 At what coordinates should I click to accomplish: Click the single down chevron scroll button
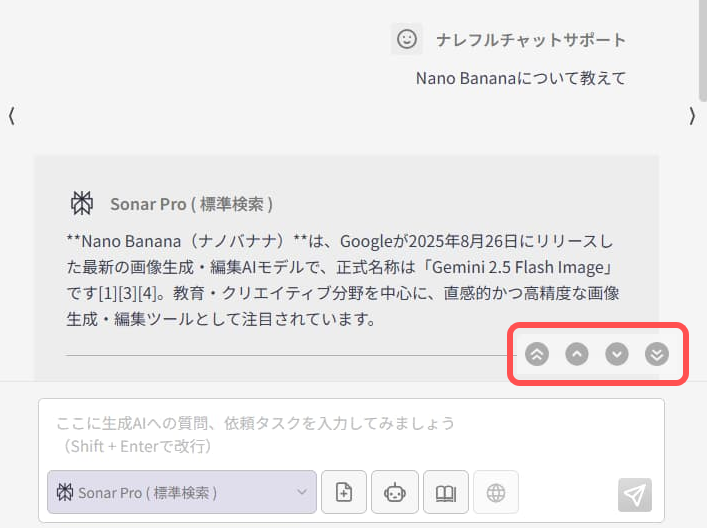coord(617,354)
